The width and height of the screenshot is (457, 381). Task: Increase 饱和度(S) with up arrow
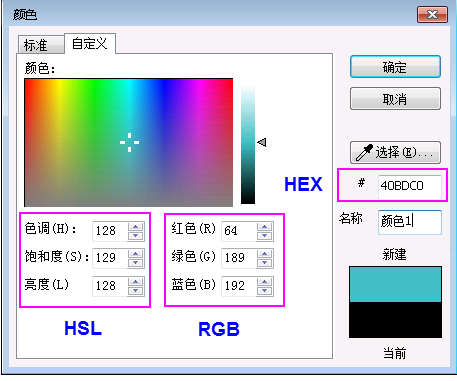point(136,254)
